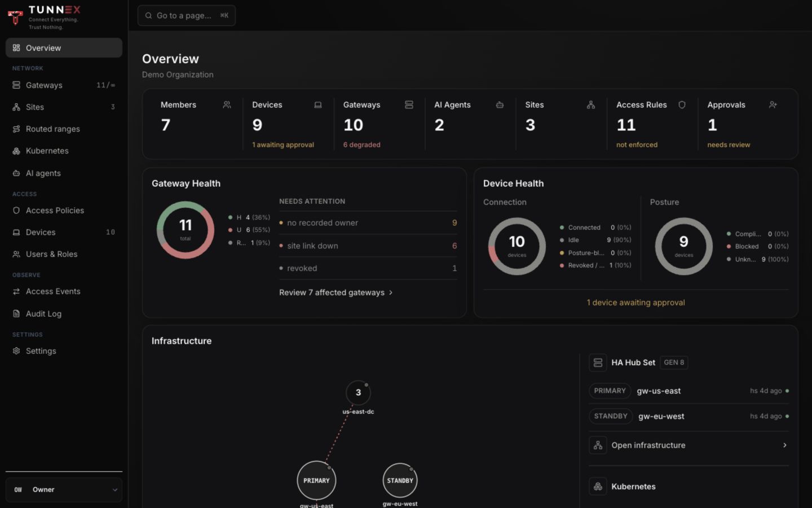This screenshot has width=812, height=508.
Task: Click the gw-eu-west standby row
Action: point(689,417)
